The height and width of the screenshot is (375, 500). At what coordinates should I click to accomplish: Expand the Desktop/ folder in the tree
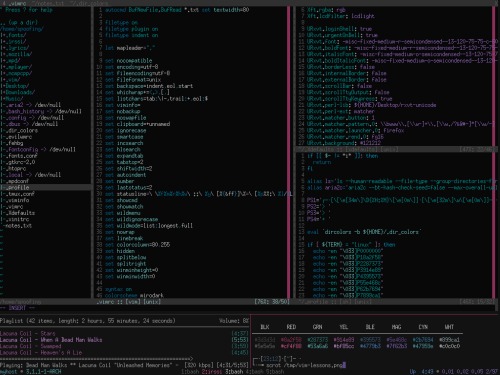(16, 86)
